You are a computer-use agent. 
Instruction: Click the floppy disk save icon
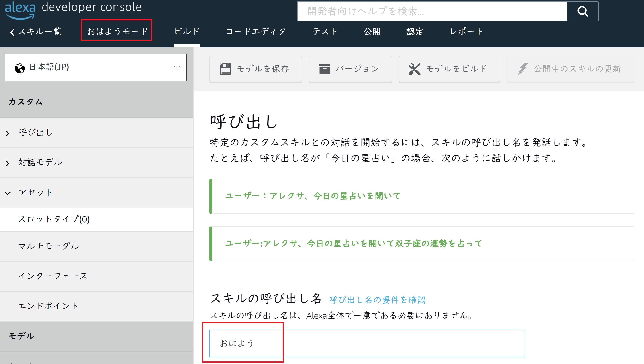click(225, 69)
